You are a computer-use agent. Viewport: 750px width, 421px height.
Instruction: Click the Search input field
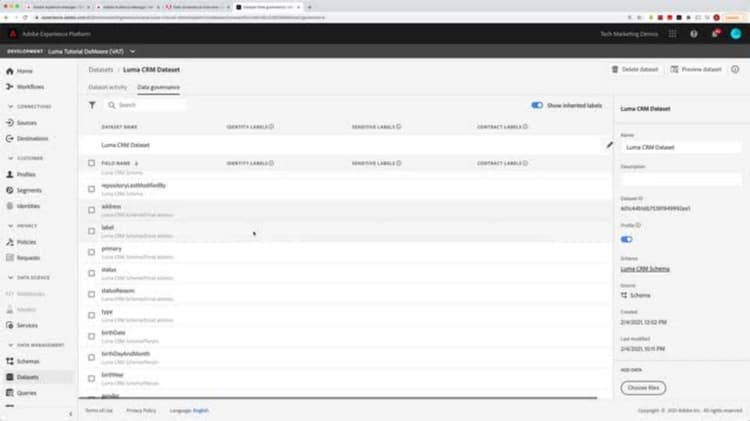145,105
